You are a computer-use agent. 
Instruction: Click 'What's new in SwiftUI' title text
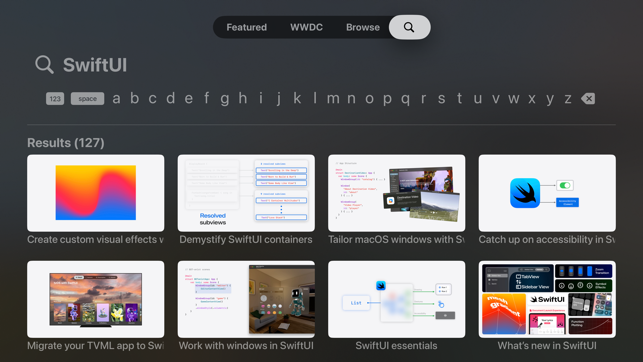pos(547,346)
